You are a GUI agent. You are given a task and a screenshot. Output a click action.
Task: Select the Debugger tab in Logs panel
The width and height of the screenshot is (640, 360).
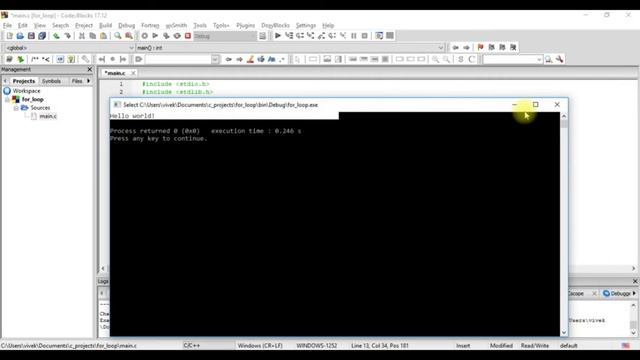(617, 293)
